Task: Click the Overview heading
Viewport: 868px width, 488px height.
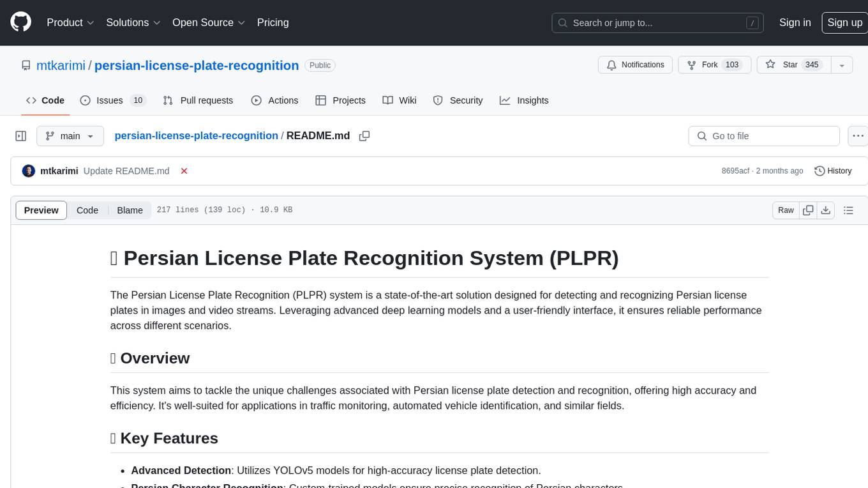Action: tap(150, 358)
